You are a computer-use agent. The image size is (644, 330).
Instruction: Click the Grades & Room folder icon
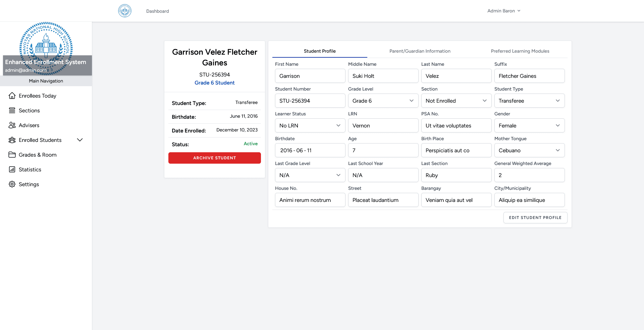pyautogui.click(x=12, y=155)
